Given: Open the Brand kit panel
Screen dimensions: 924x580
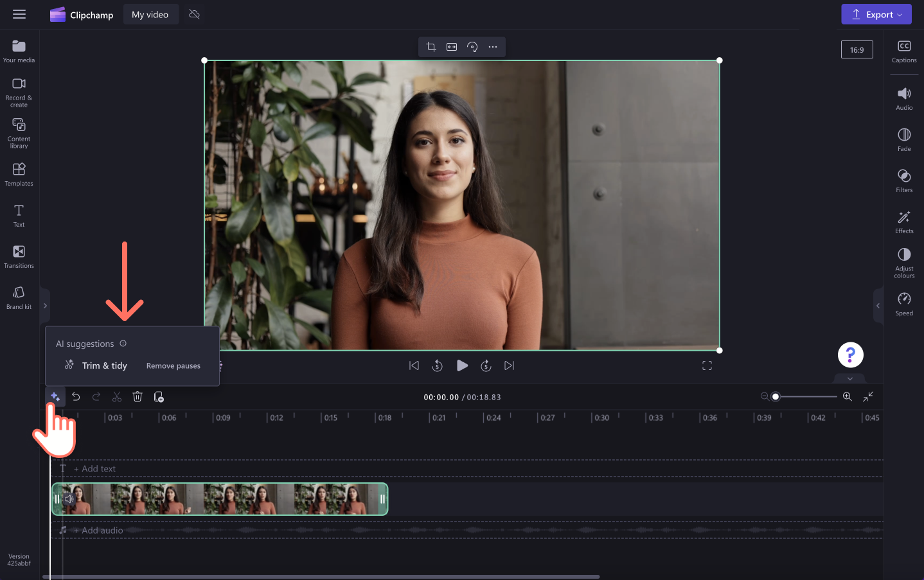Looking at the screenshot, I should 19,298.
